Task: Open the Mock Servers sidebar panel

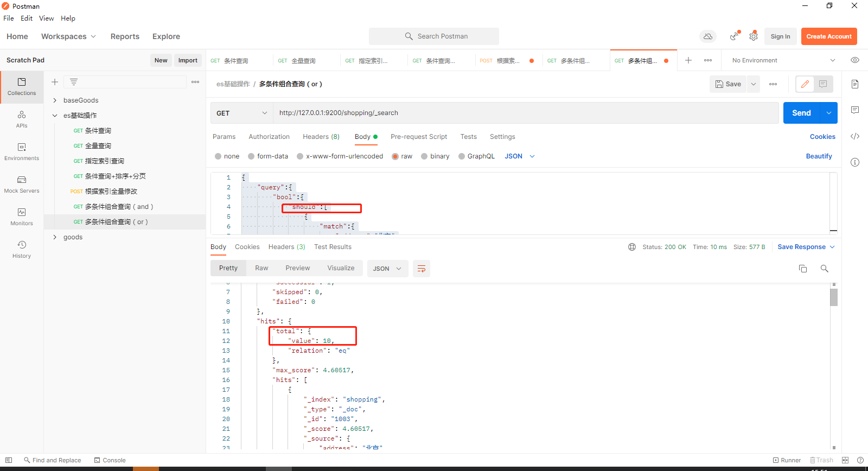Action: point(22,184)
